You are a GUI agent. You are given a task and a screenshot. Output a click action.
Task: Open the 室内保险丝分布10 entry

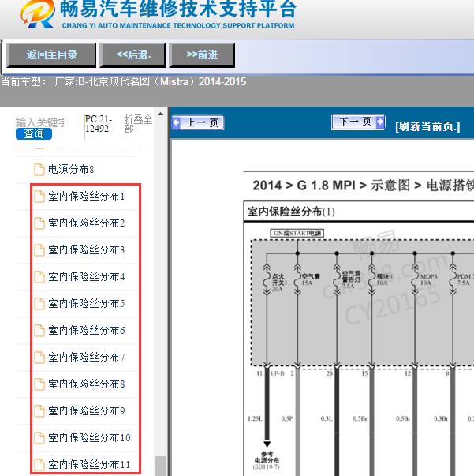(89, 437)
